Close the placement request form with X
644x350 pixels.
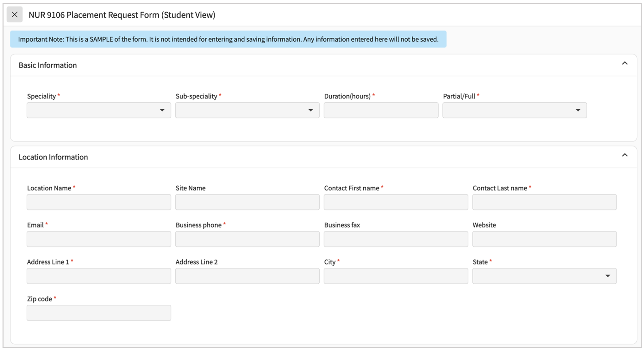click(15, 15)
